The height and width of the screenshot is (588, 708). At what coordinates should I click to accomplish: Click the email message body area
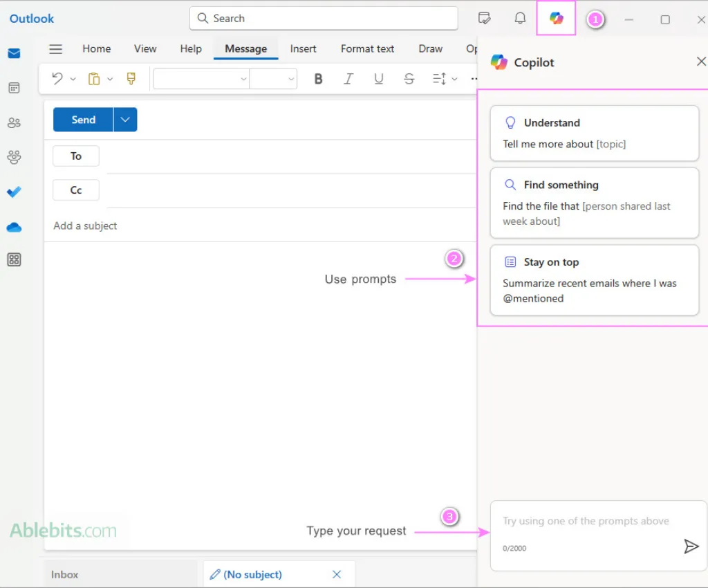tap(261, 395)
